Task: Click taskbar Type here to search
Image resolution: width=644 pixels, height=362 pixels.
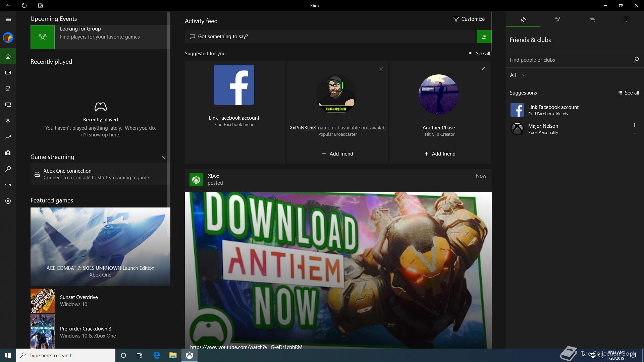Action: [x=66, y=355]
